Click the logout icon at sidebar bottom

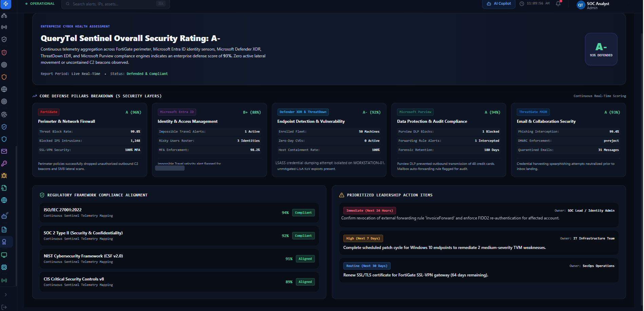[x=4, y=307]
